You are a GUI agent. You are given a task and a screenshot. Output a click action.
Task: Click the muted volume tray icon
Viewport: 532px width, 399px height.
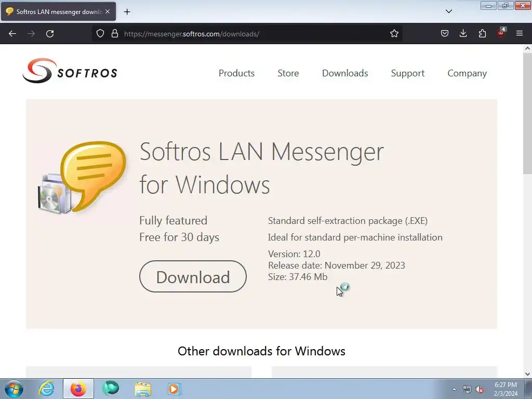point(480,390)
